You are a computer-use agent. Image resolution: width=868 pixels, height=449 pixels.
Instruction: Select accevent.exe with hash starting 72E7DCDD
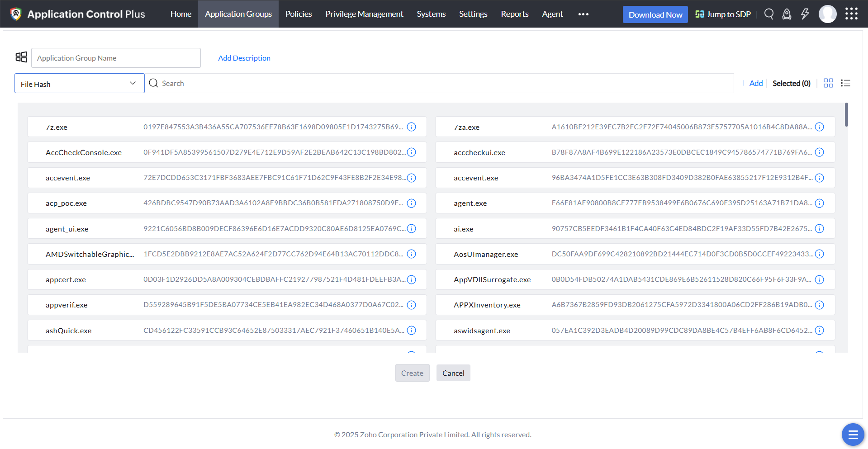(227, 178)
